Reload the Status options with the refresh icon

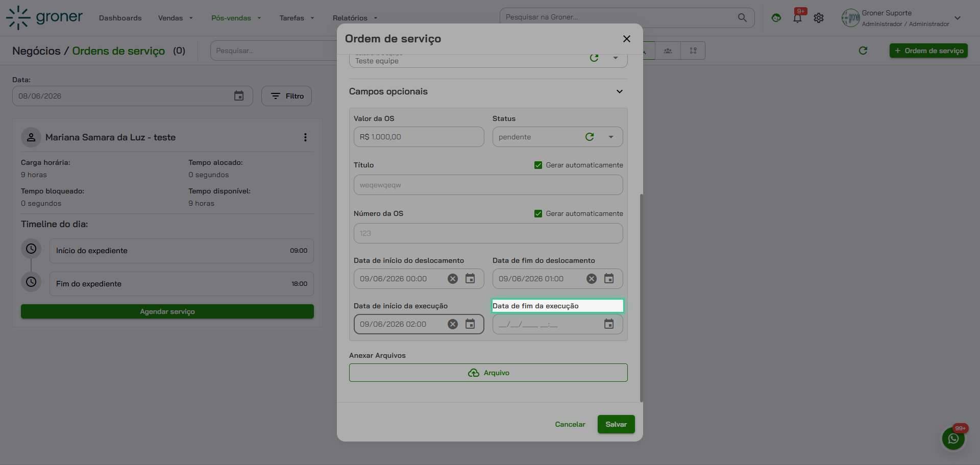coord(590,137)
